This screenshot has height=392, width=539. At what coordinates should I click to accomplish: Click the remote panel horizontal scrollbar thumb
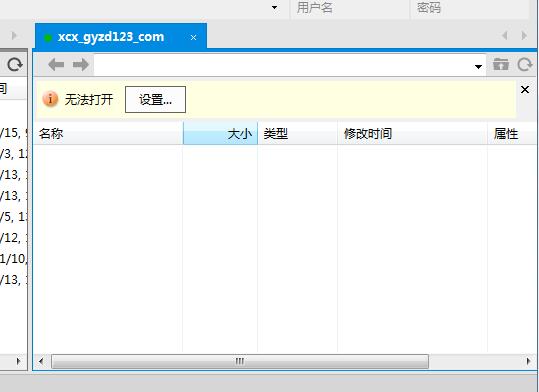240,361
